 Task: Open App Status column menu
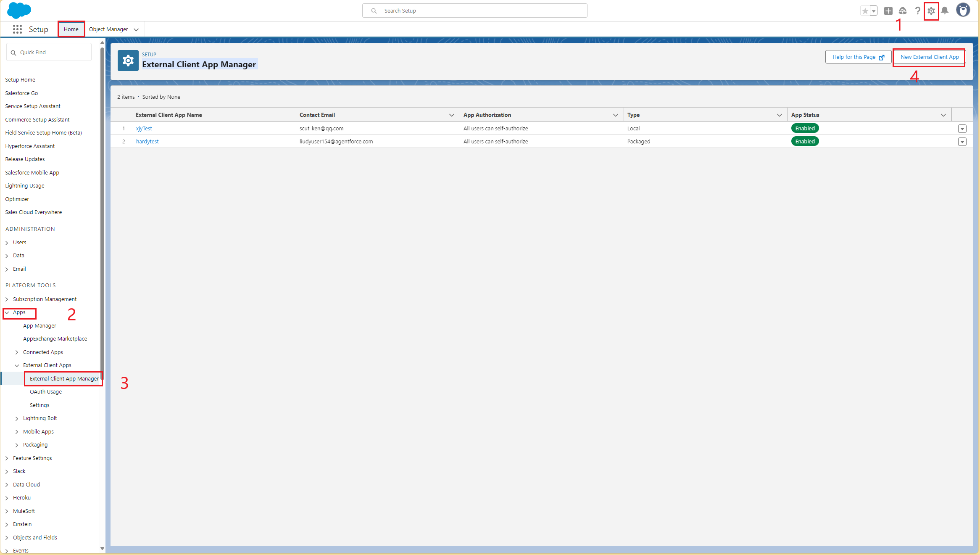[943, 115]
